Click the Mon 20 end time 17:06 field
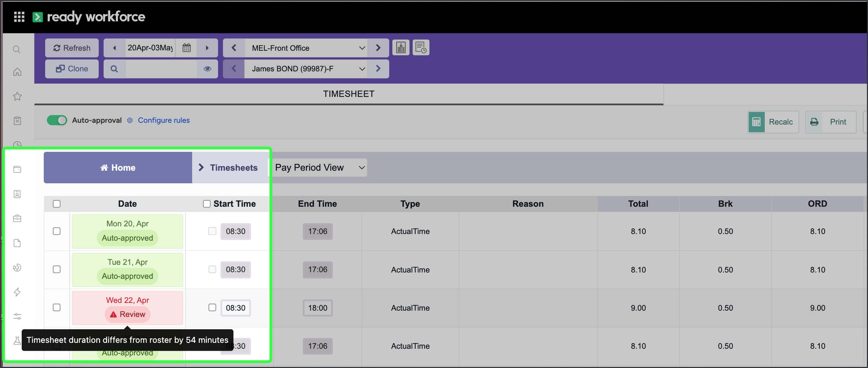This screenshot has width=868, height=368. [318, 231]
